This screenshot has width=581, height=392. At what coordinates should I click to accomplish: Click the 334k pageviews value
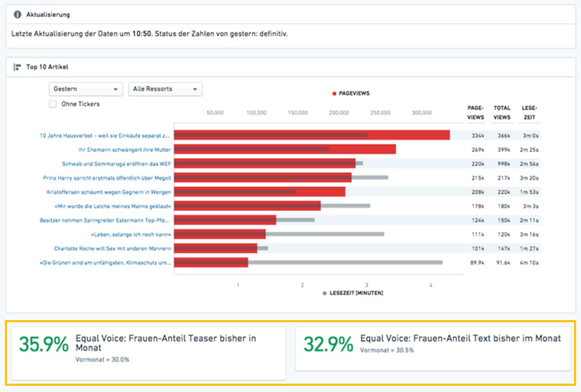pyautogui.click(x=478, y=135)
